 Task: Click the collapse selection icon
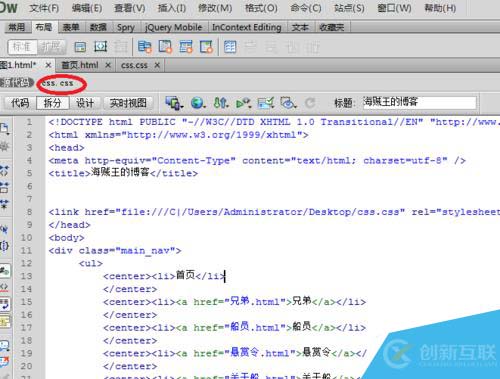click(x=5, y=187)
